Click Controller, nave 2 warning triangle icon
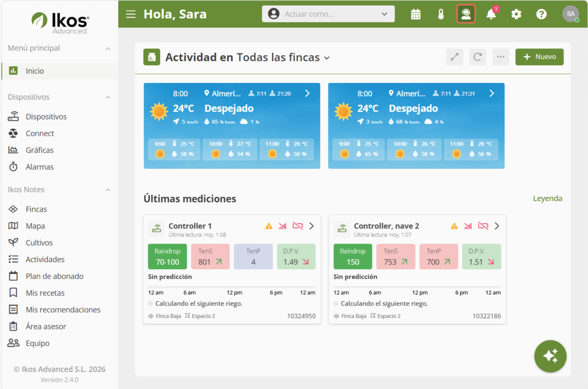Screen dimensions: 588x389 454,226
